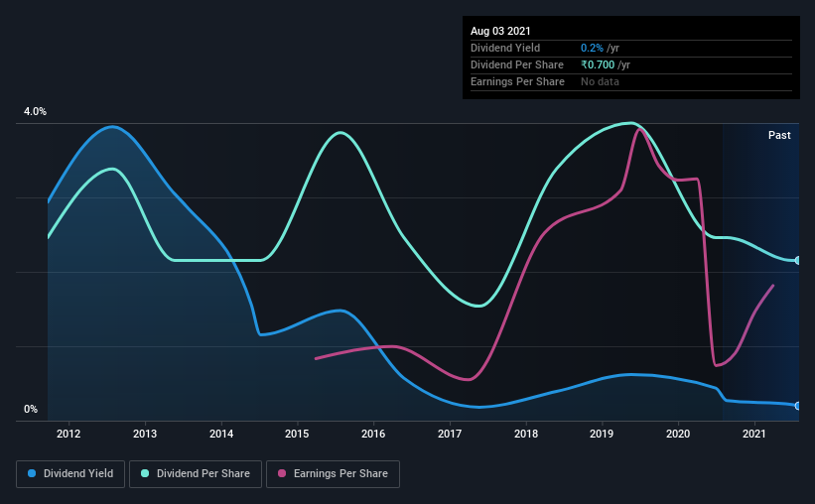Image resolution: width=815 pixels, height=504 pixels.
Task: Click the No data Earnings Per Share entry
Action: (x=600, y=81)
